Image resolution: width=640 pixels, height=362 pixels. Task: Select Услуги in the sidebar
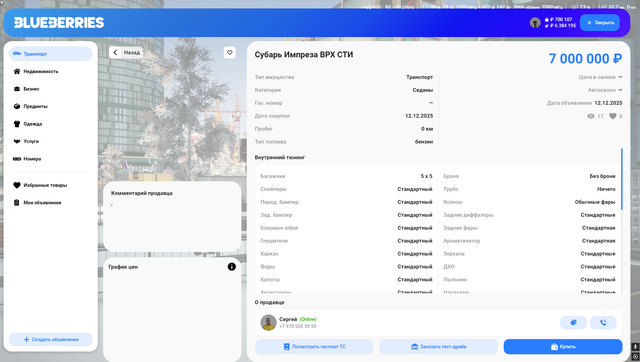51,141
